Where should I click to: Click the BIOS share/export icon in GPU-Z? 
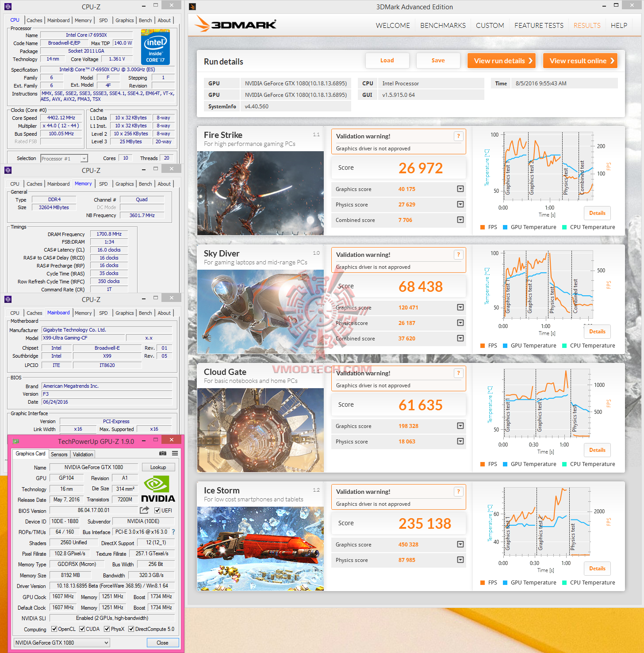point(144,510)
